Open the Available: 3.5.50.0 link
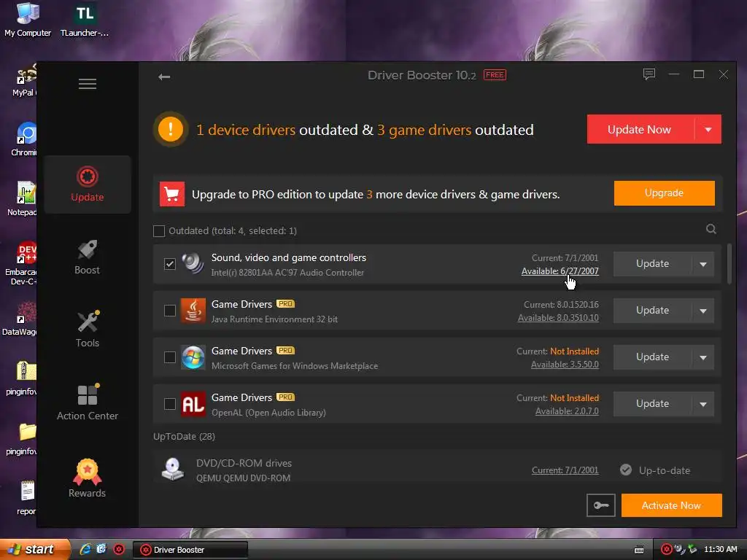The image size is (747, 560). 565,365
